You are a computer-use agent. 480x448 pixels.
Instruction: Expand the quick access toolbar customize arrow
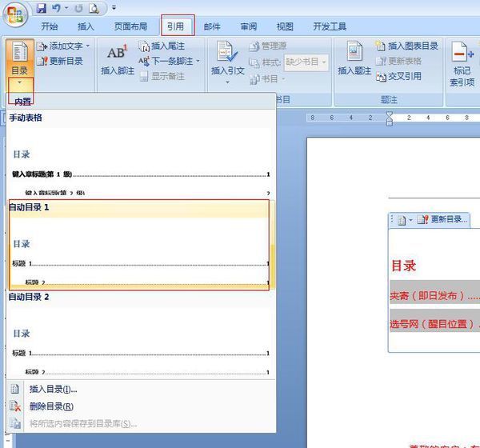pyautogui.click(x=114, y=8)
